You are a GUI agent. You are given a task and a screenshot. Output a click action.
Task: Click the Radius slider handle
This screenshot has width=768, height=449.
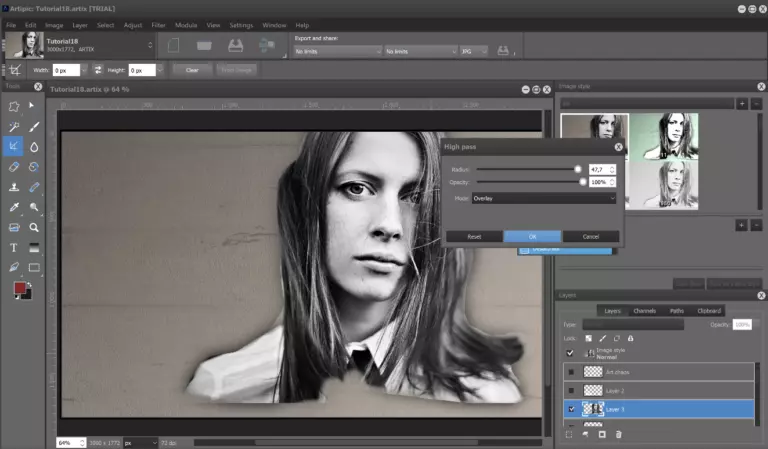pos(578,169)
